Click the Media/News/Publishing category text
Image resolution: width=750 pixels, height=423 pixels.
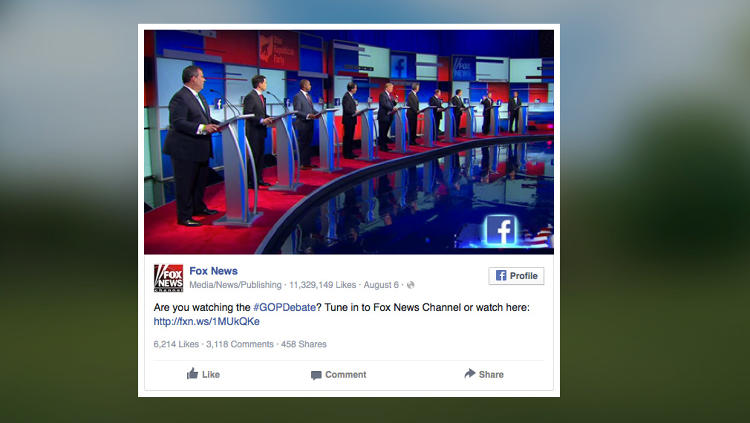(x=235, y=285)
